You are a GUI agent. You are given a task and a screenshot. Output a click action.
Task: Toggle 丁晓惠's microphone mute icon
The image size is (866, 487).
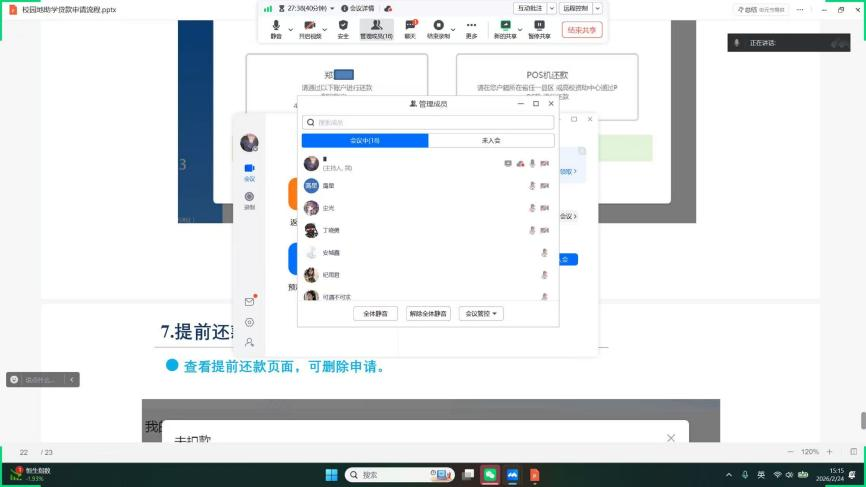533,230
